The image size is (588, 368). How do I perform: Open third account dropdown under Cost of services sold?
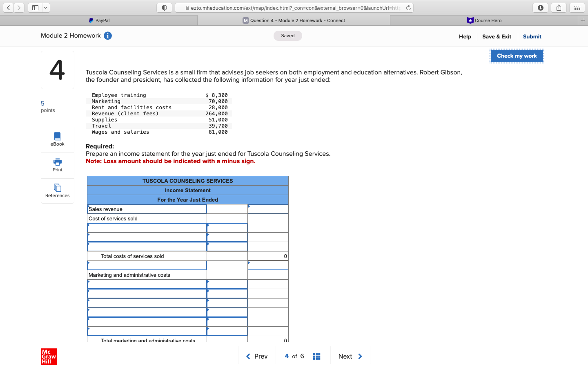tap(147, 247)
